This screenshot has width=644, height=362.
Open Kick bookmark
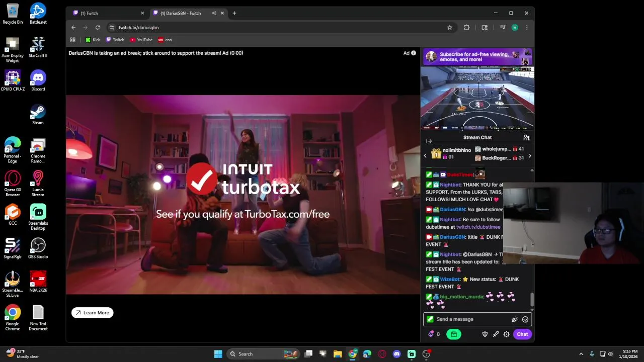point(93,40)
